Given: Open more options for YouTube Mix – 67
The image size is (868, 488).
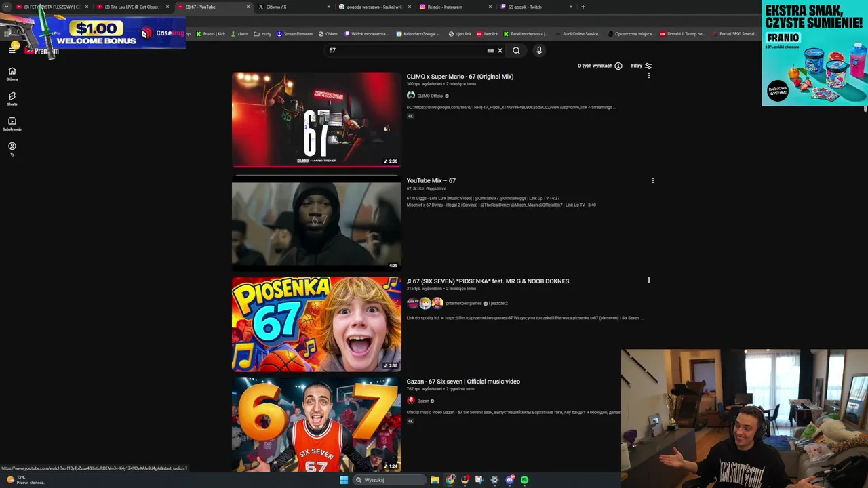Looking at the screenshot, I should pyautogui.click(x=653, y=180).
